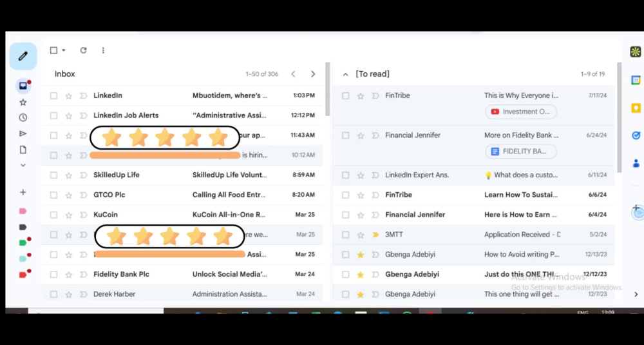Open Google Calendar in side panel
The width and height of the screenshot is (644, 345).
[x=636, y=80]
